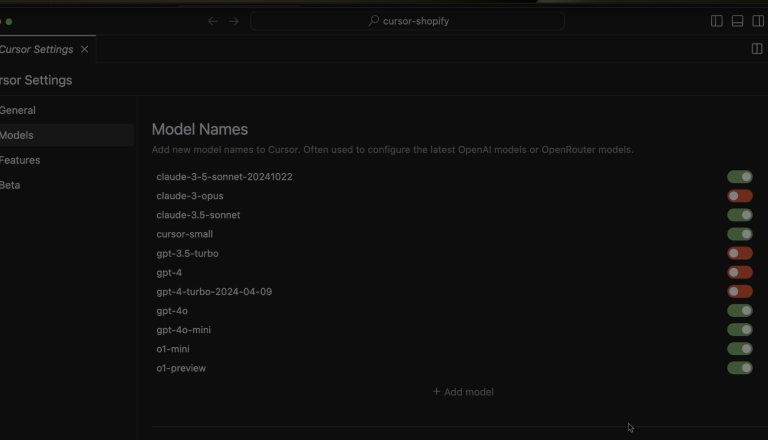Screen dimensions: 768x440
Task: Toggle the bottom panel layout icon
Action: 738,21
